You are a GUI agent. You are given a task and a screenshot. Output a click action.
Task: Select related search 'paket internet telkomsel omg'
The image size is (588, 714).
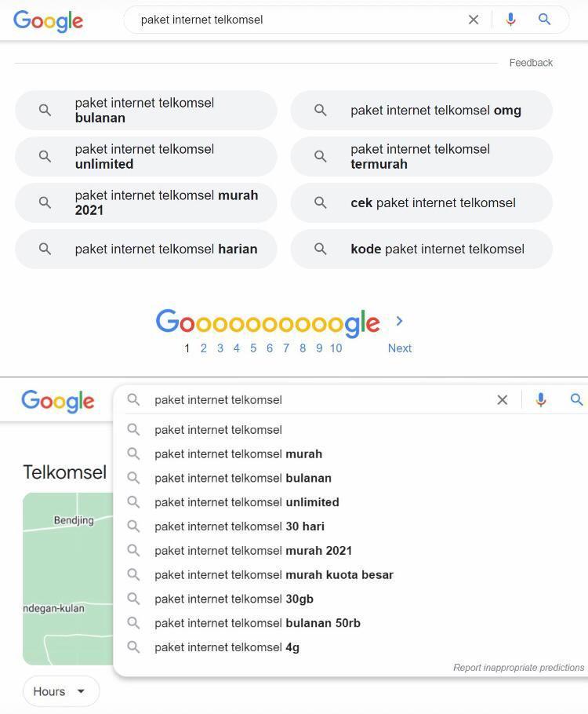pyautogui.click(x=422, y=110)
